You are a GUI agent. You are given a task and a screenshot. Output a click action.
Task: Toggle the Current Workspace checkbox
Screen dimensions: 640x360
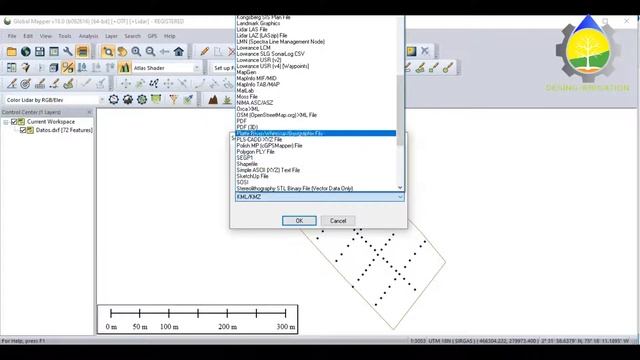tap(14, 122)
